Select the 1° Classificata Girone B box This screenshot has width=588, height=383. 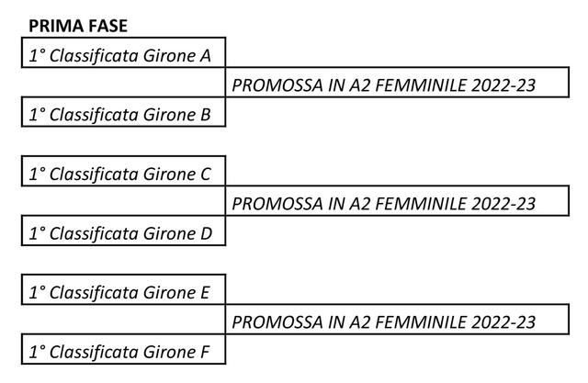pos(123,112)
